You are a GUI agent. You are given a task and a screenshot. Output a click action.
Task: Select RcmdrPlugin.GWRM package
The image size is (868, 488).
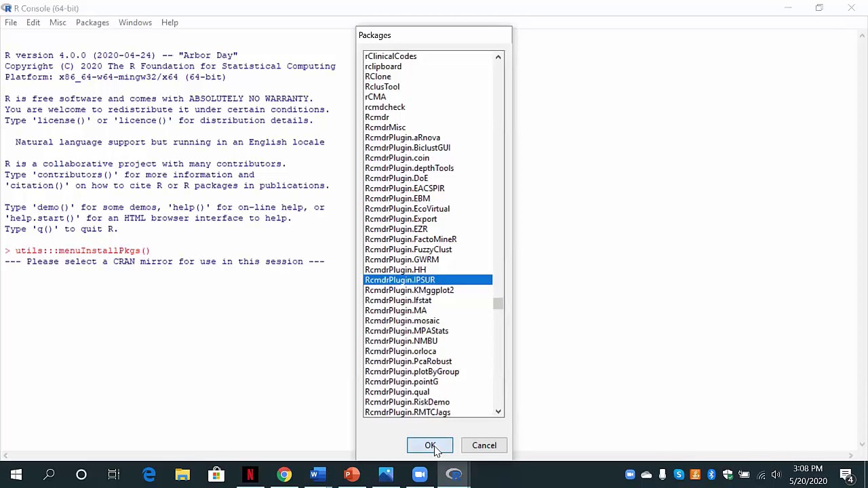click(428, 260)
